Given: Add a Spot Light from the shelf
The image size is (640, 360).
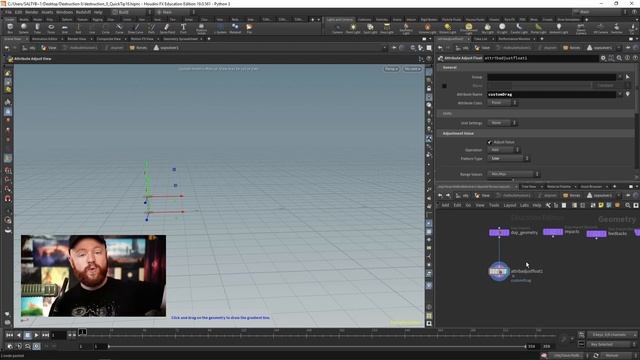Looking at the screenshot, I should click(370, 28).
